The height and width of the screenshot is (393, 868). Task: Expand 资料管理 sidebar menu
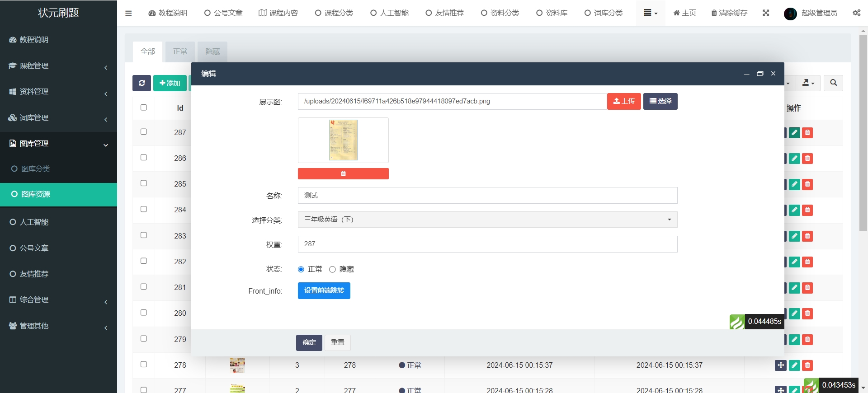pos(58,92)
